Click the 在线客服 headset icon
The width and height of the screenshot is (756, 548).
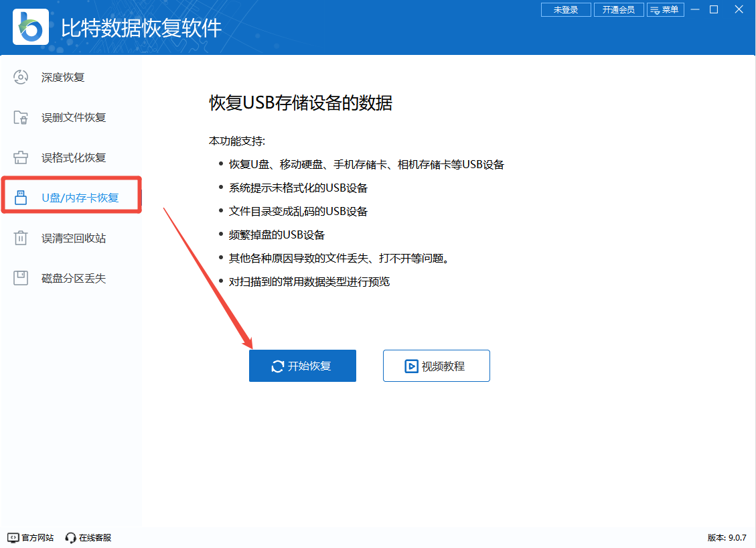[x=71, y=537]
